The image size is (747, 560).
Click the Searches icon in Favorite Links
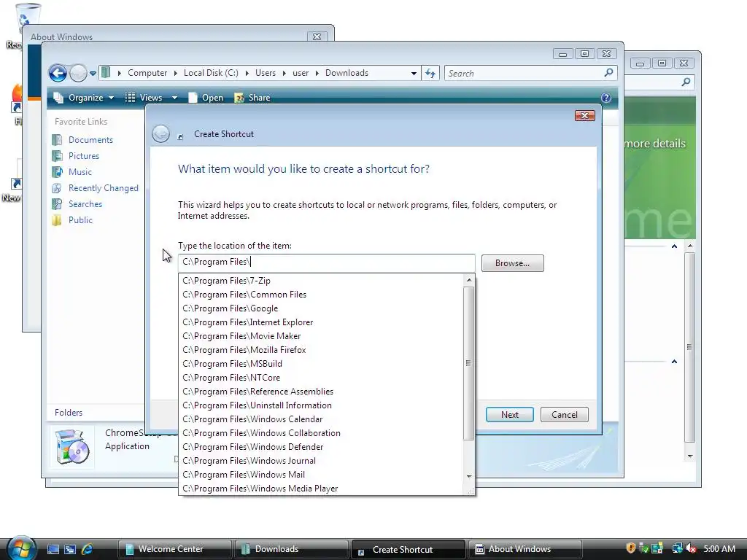click(x=57, y=204)
